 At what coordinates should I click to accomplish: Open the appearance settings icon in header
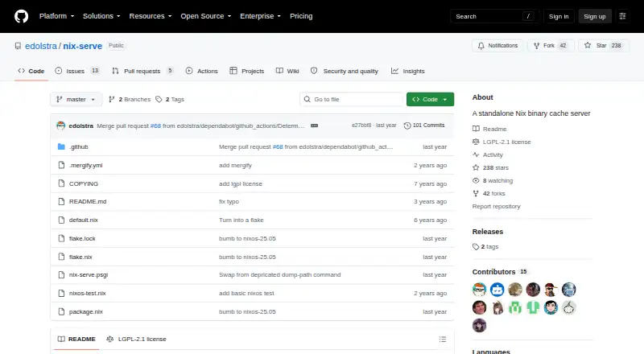(622, 16)
